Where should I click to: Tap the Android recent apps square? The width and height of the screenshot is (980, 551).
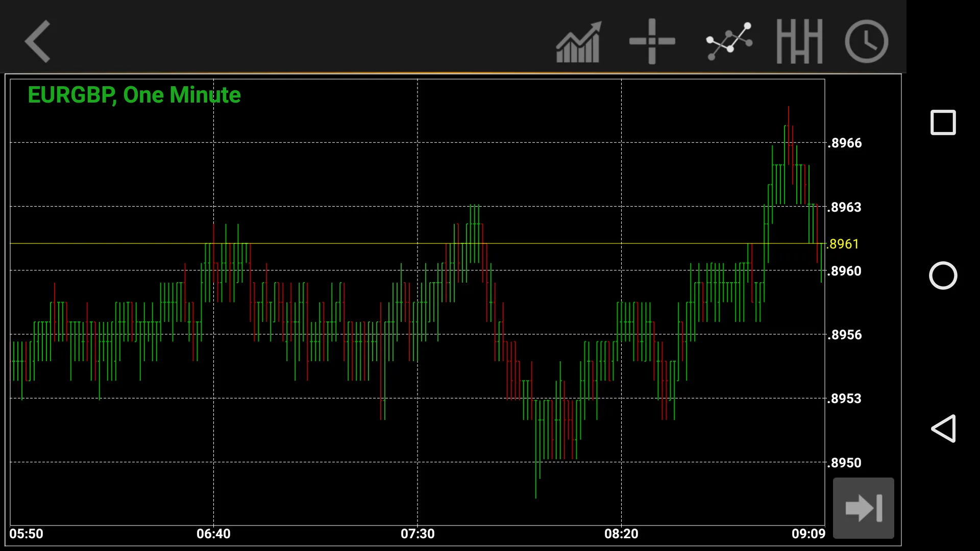tap(943, 122)
